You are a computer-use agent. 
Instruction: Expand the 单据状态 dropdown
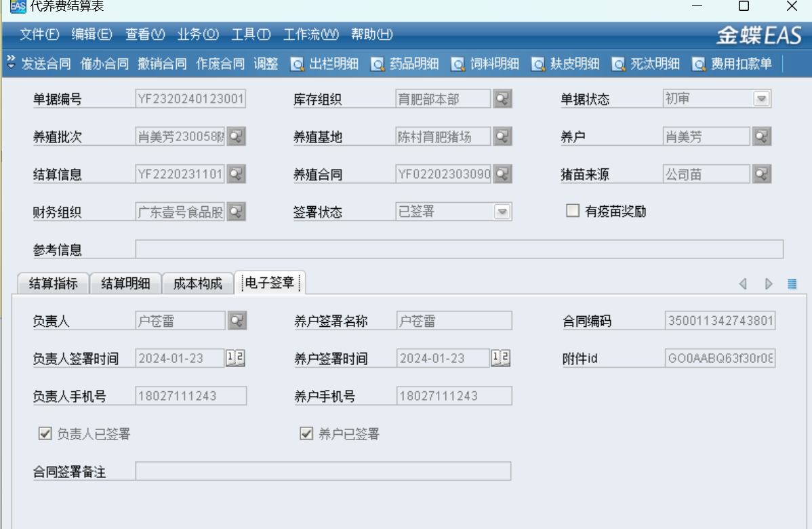(x=762, y=99)
